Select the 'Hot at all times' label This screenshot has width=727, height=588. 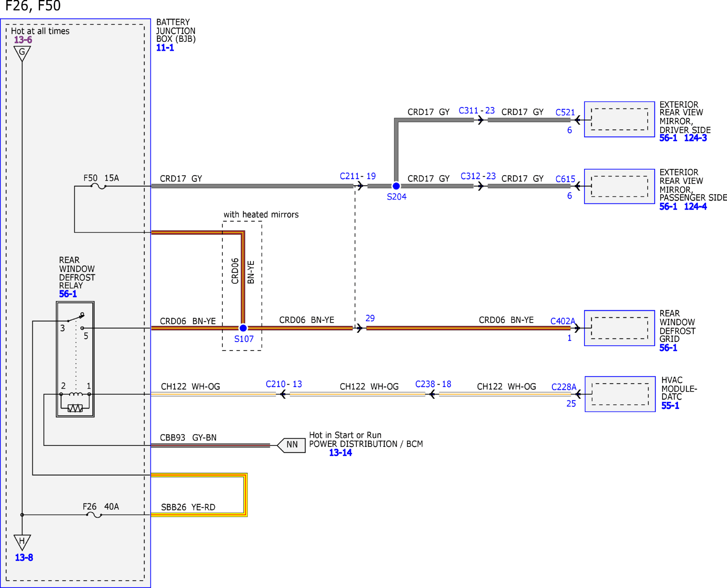[40, 31]
